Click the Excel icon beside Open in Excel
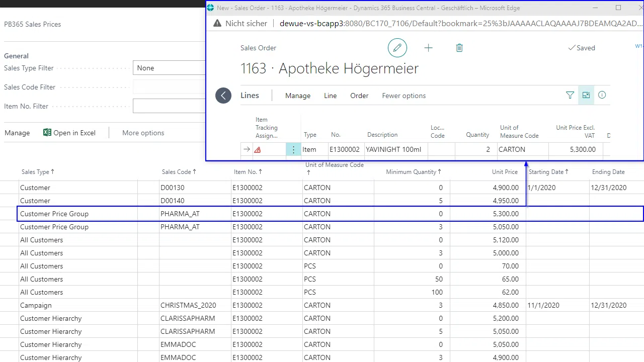 coord(47,133)
